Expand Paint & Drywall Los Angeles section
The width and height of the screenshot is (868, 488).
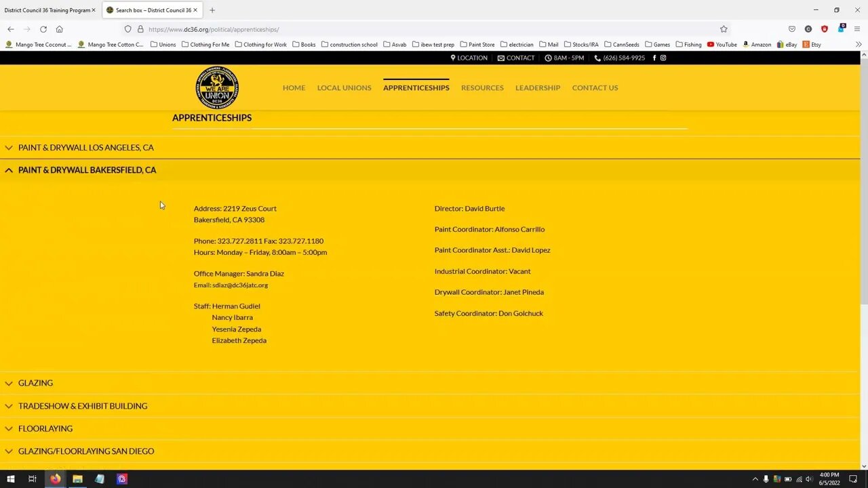[430, 147]
